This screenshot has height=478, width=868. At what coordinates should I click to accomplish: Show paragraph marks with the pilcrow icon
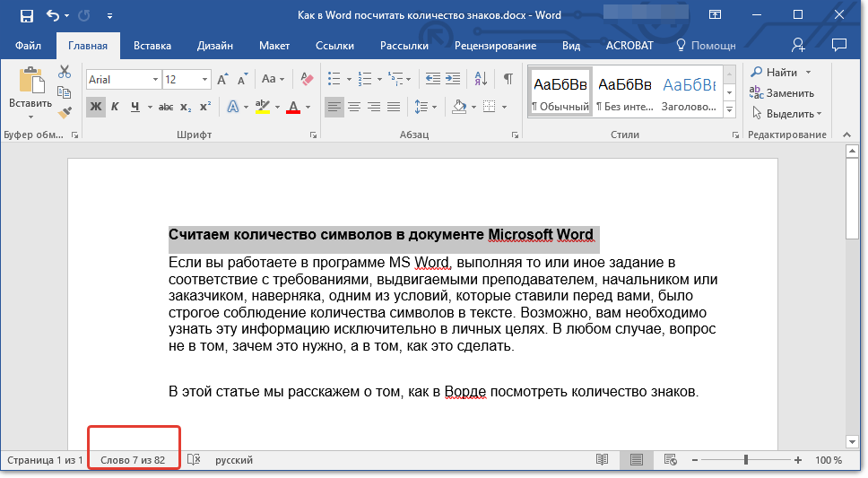click(x=508, y=79)
